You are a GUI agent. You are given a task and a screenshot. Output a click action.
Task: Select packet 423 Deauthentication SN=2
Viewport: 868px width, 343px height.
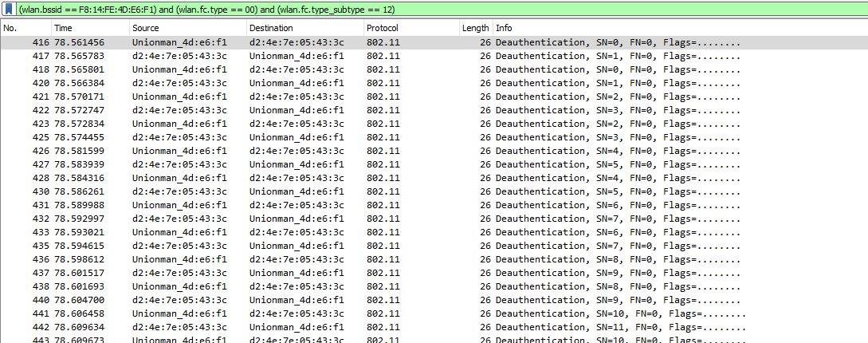pyautogui.click(x=434, y=124)
